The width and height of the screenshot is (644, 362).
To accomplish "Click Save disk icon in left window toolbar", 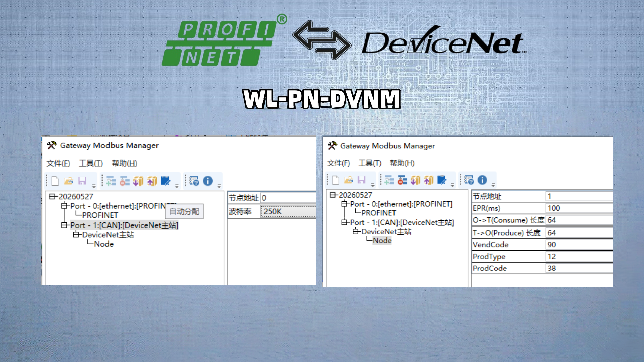I will coord(82,181).
